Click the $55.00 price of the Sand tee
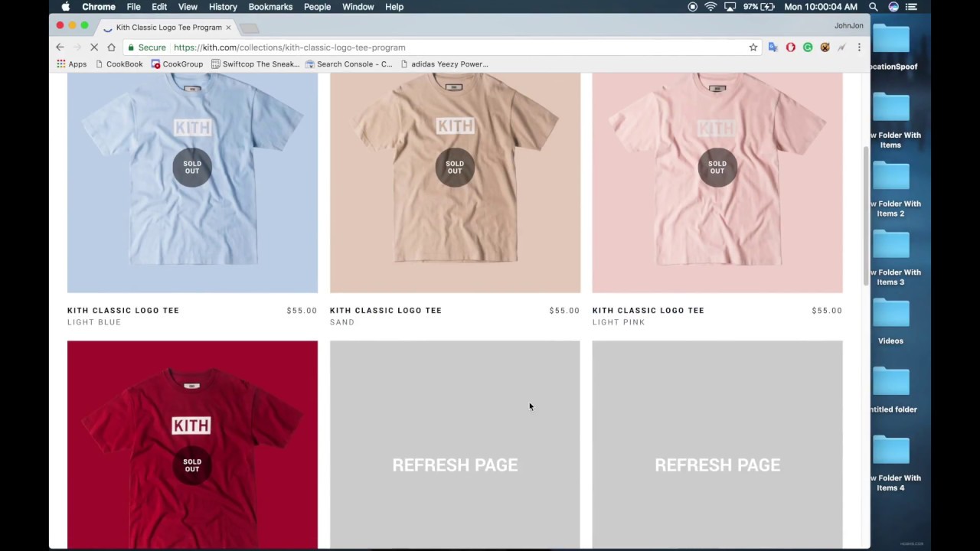The image size is (980, 551). pos(564,311)
